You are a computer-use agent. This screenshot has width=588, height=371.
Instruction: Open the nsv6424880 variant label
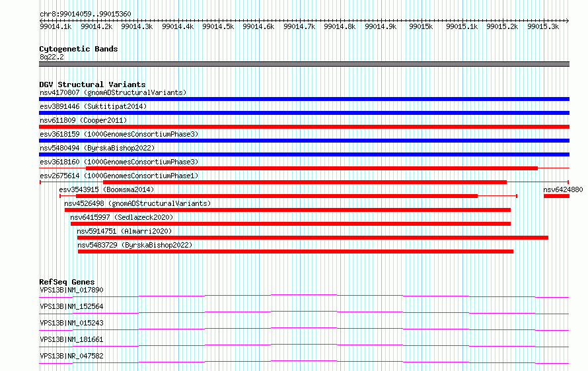[564, 189]
